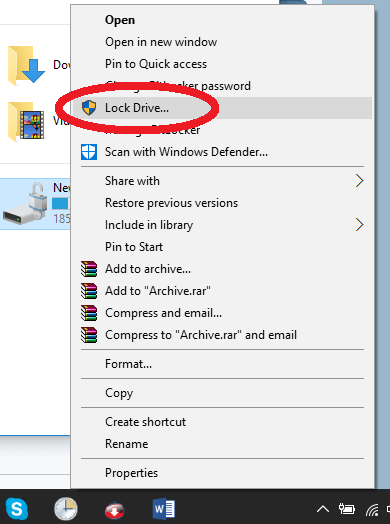Open Microsoft Word from the taskbar
Image resolution: width=390 pixels, height=524 pixels.
tap(164, 509)
